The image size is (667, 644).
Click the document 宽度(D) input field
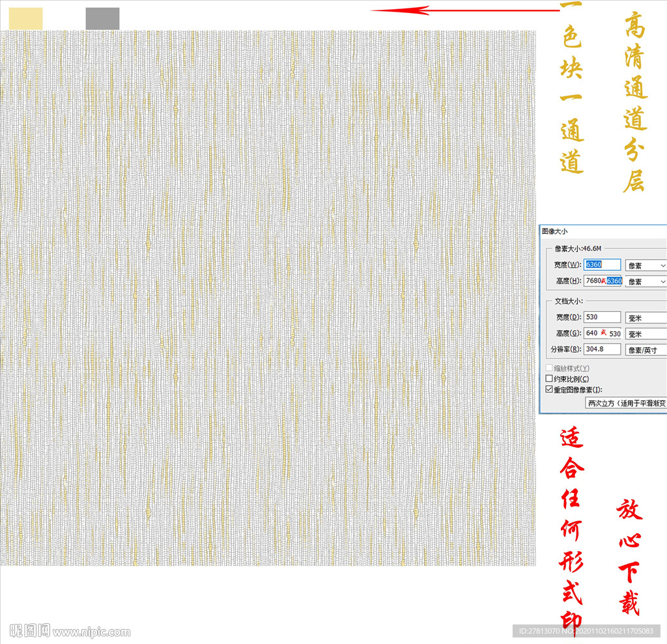pos(602,317)
